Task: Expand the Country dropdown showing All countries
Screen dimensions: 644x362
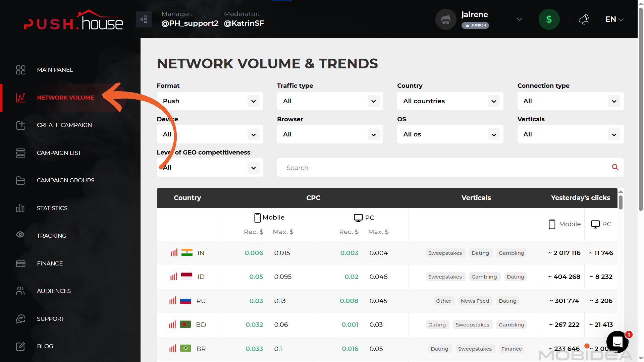Action: point(450,101)
